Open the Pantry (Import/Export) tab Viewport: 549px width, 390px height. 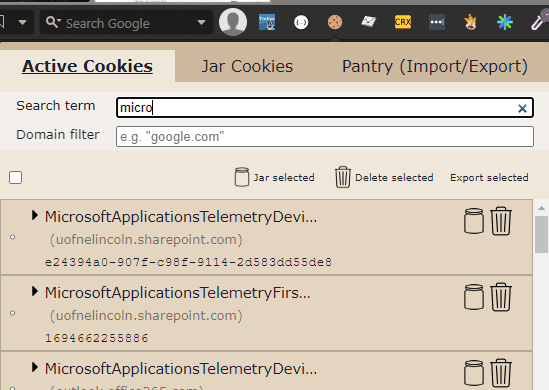pos(435,66)
